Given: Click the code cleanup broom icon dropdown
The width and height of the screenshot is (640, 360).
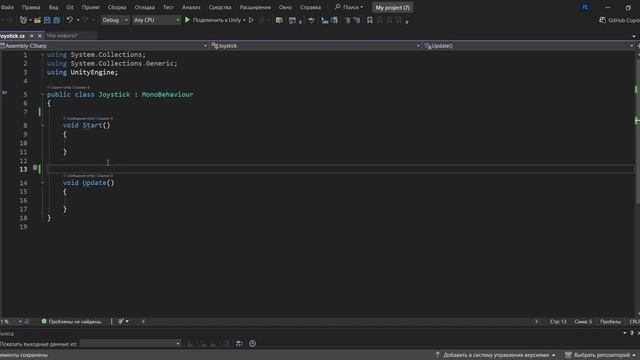Looking at the screenshot, I should [123, 322].
